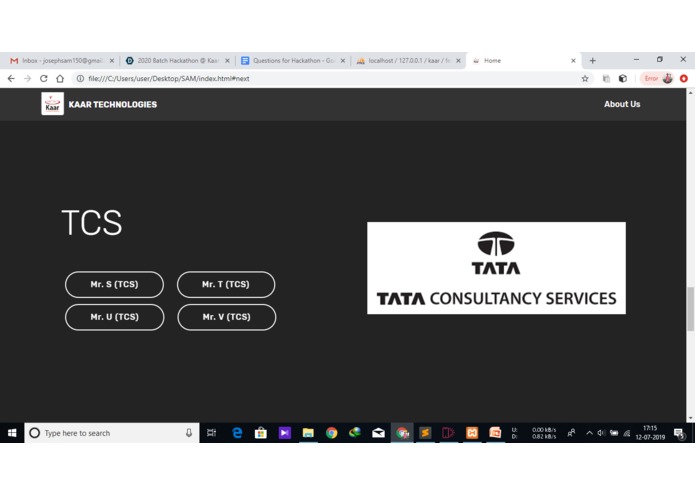The width and height of the screenshot is (695, 494).
Task: Activate the taskbar search microphone
Action: point(189,433)
